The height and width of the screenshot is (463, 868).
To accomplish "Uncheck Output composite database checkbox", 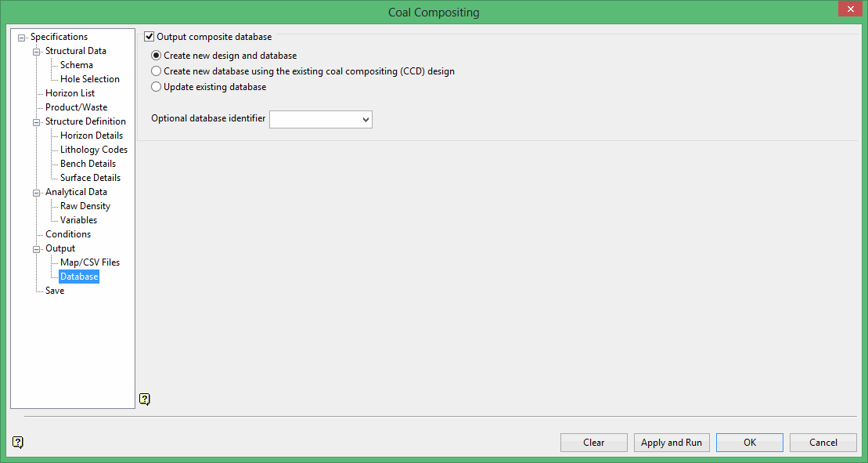I will pyautogui.click(x=149, y=37).
